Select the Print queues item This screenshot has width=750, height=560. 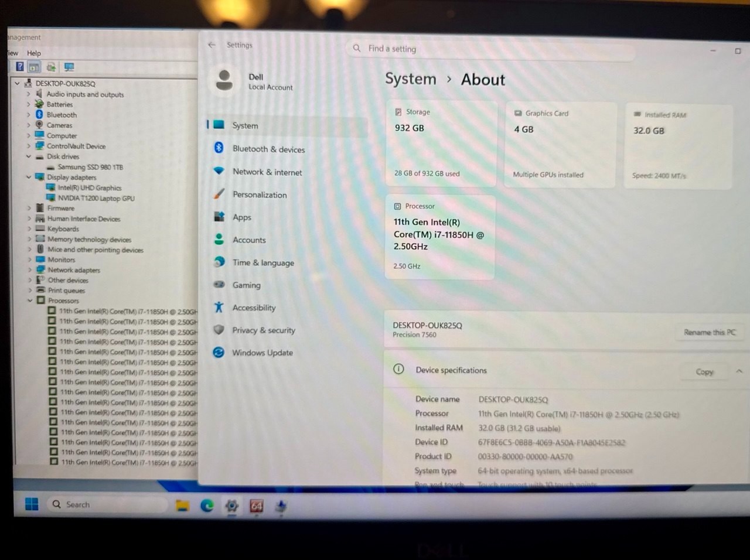66,291
